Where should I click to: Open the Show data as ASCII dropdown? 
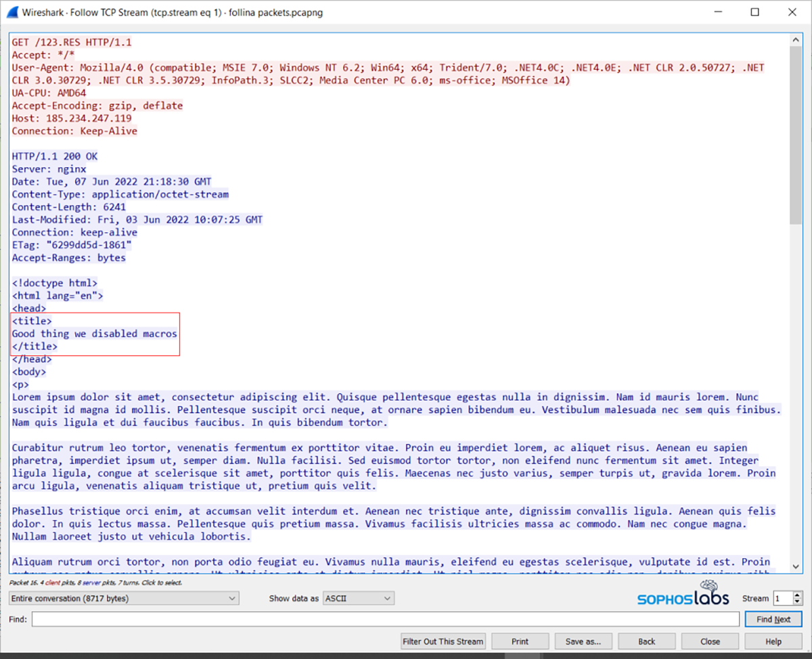(359, 598)
